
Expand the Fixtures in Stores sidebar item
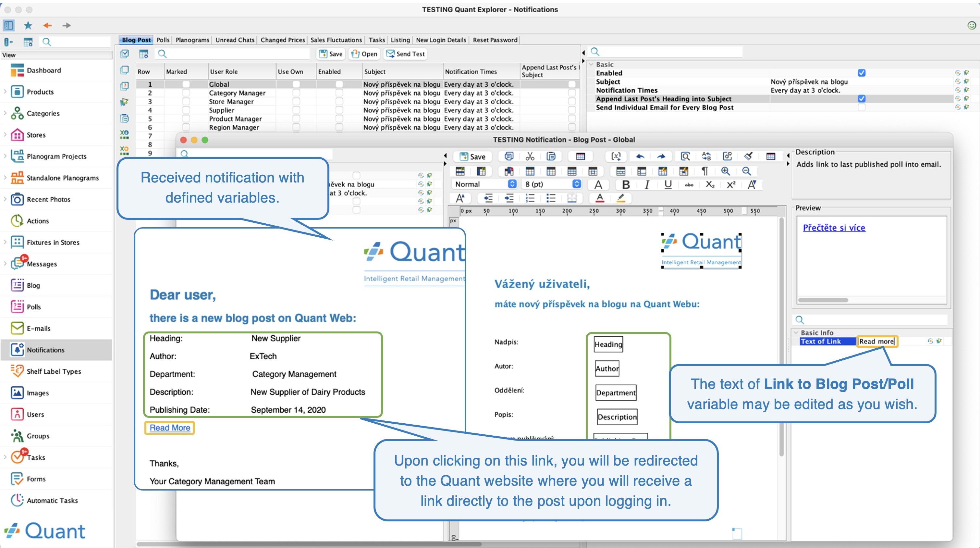pyautogui.click(x=5, y=242)
